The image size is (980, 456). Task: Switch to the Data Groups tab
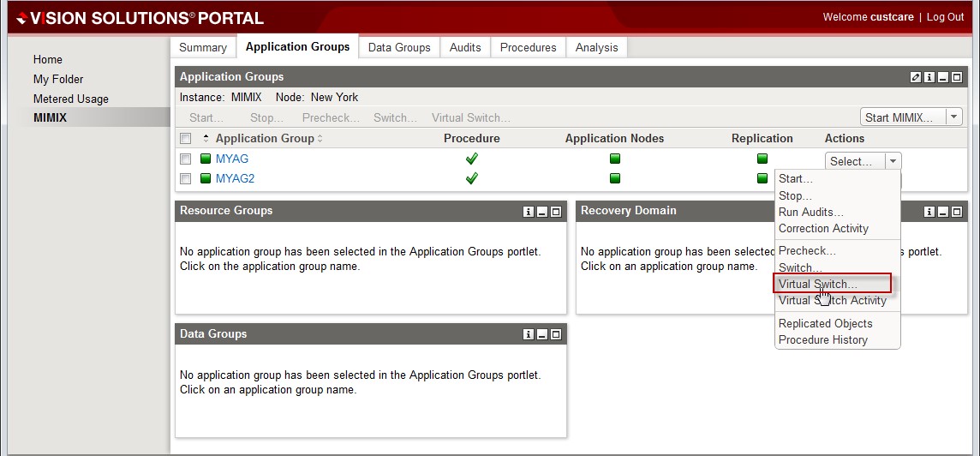coord(399,47)
